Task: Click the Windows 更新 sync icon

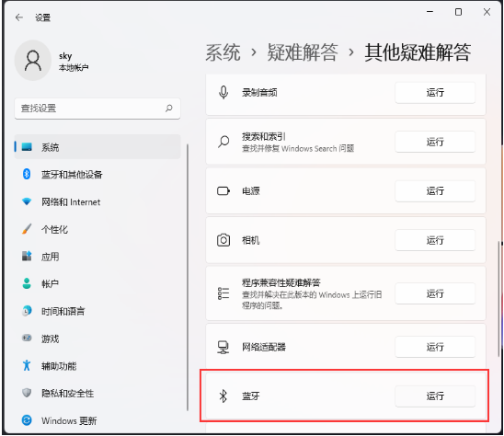Action: [x=27, y=420]
